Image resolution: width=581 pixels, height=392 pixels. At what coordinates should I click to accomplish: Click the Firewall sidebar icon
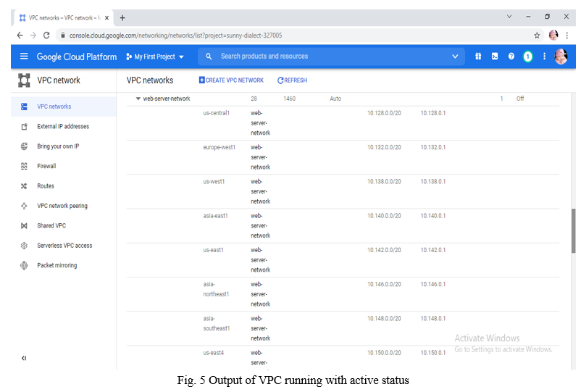24,167
